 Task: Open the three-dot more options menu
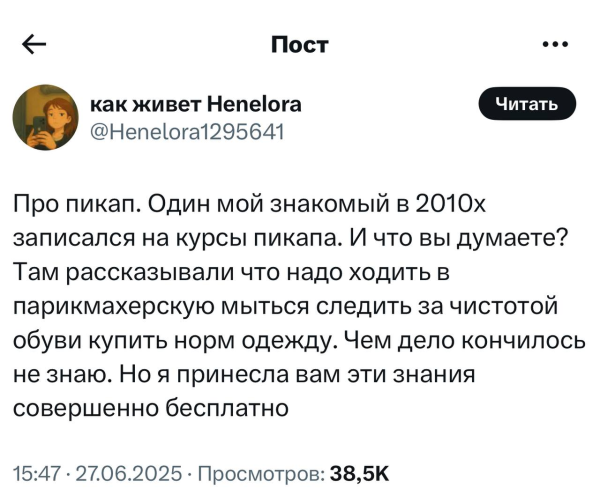[x=555, y=45]
